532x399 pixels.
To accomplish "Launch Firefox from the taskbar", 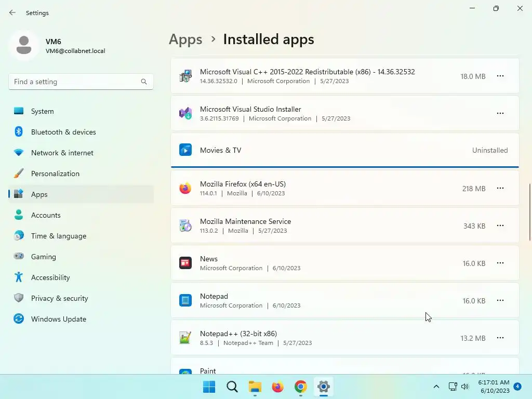I will (x=277, y=387).
